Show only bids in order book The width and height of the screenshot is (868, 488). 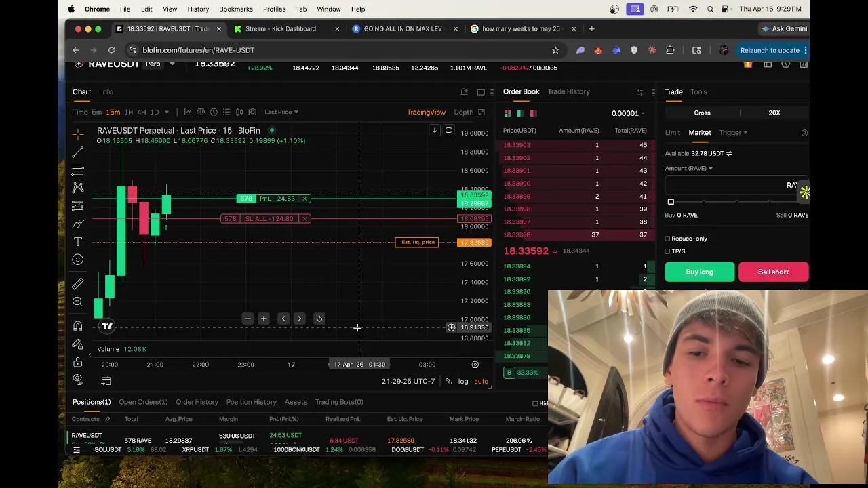520,113
